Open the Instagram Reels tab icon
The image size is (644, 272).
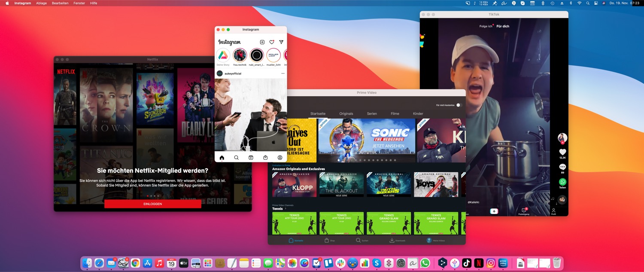click(x=251, y=158)
